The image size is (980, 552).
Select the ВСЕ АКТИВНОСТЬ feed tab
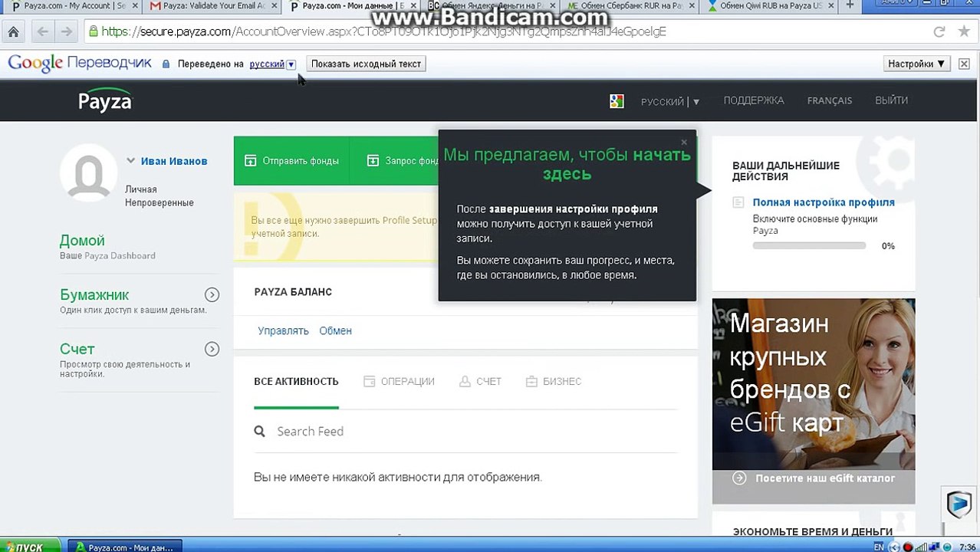click(x=296, y=381)
